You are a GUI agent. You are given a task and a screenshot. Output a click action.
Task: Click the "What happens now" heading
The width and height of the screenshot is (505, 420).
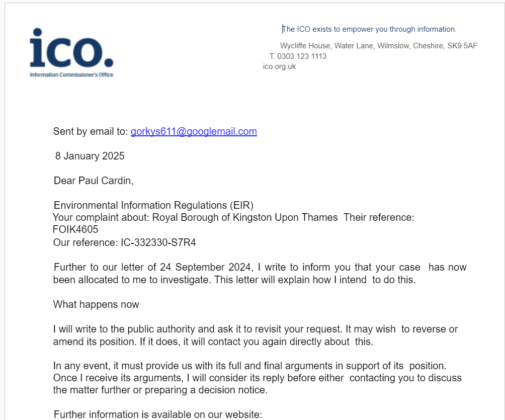coord(96,304)
